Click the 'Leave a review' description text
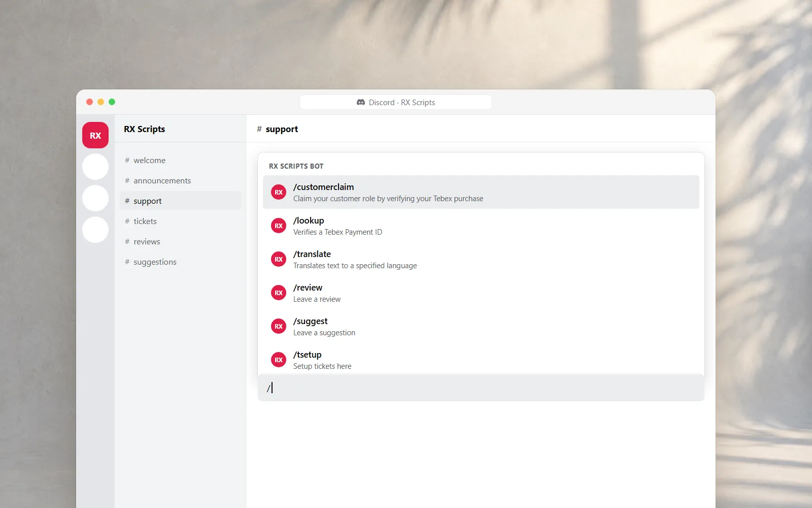Screen dimensions: 812x508 (x=317, y=299)
